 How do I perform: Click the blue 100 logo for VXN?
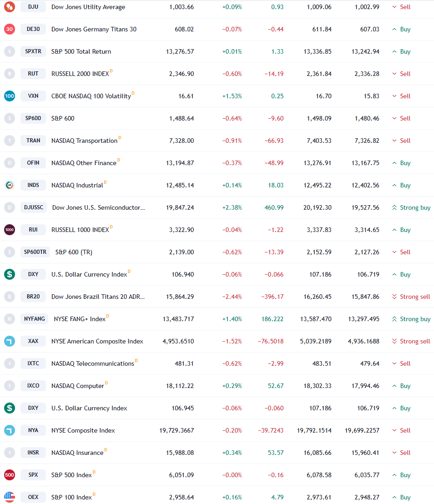point(9,96)
